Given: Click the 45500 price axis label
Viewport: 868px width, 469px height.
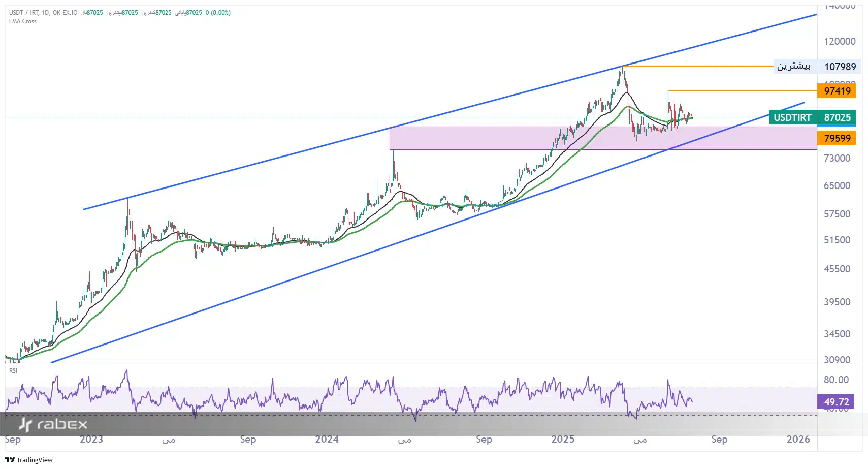Looking at the screenshot, I should 837,269.
